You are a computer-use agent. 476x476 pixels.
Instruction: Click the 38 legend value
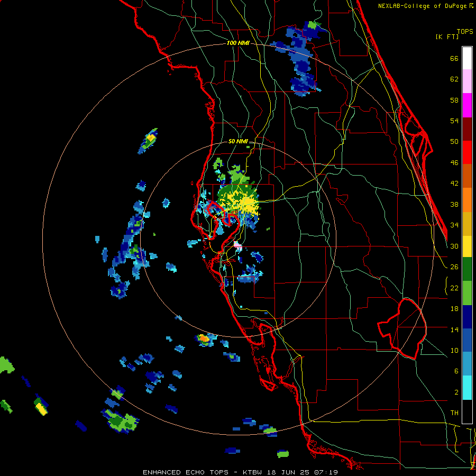coord(454,204)
